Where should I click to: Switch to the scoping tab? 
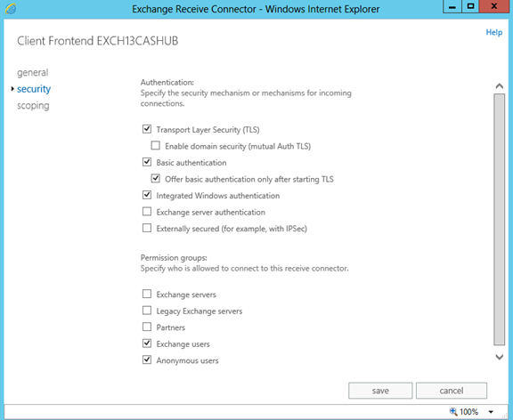(33, 106)
